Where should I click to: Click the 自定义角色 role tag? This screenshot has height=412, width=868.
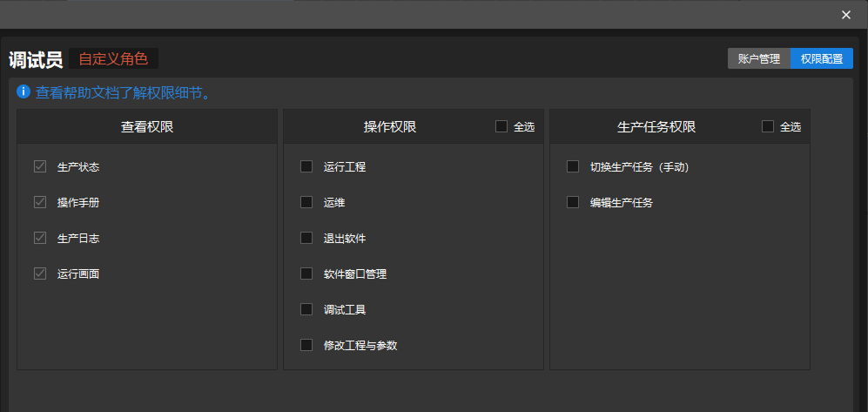tap(113, 58)
